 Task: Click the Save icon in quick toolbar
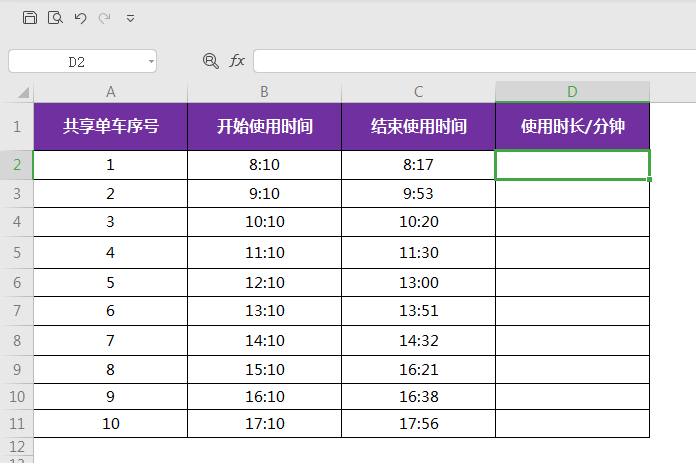(30, 17)
